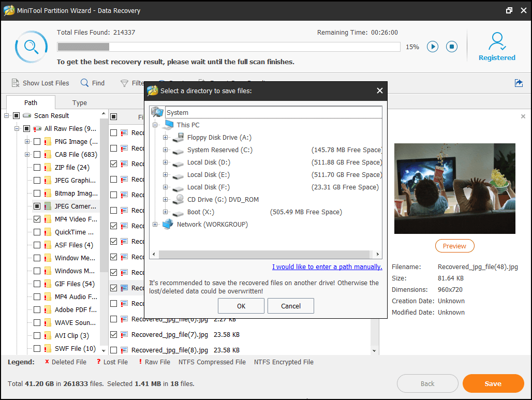The image size is (532, 400).
Task: Click the scan progress bar
Action: (x=229, y=47)
